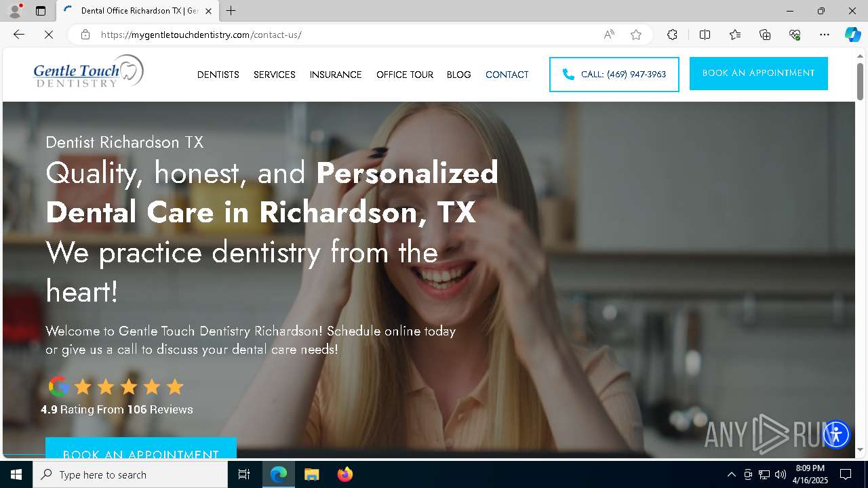Open the Insurance menu item

(336, 75)
